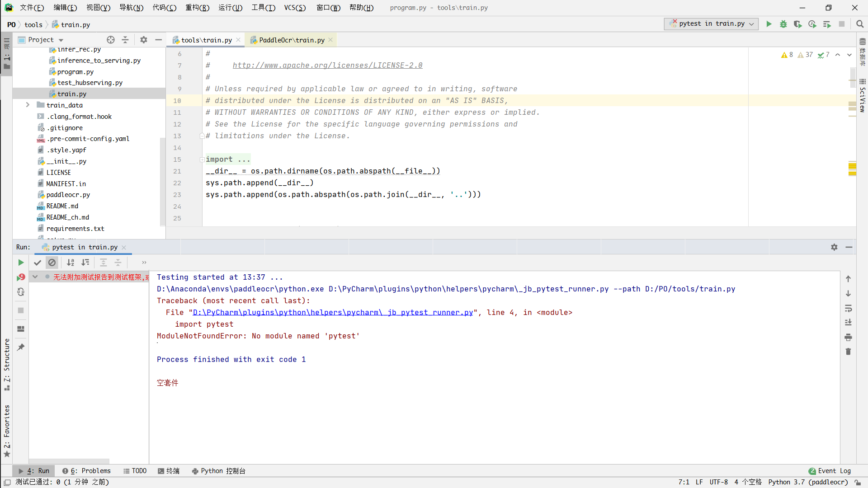868x488 pixels.
Task: Open the Apache LICENSE-2.0 link in the editor
Action: (327, 66)
